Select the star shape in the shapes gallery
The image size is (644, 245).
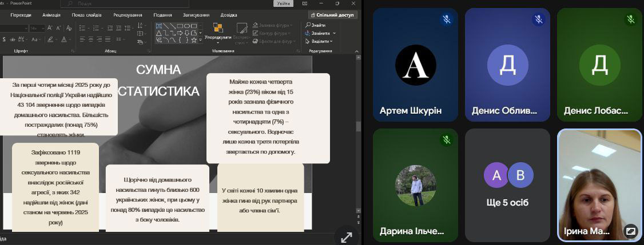[x=194, y=40]
